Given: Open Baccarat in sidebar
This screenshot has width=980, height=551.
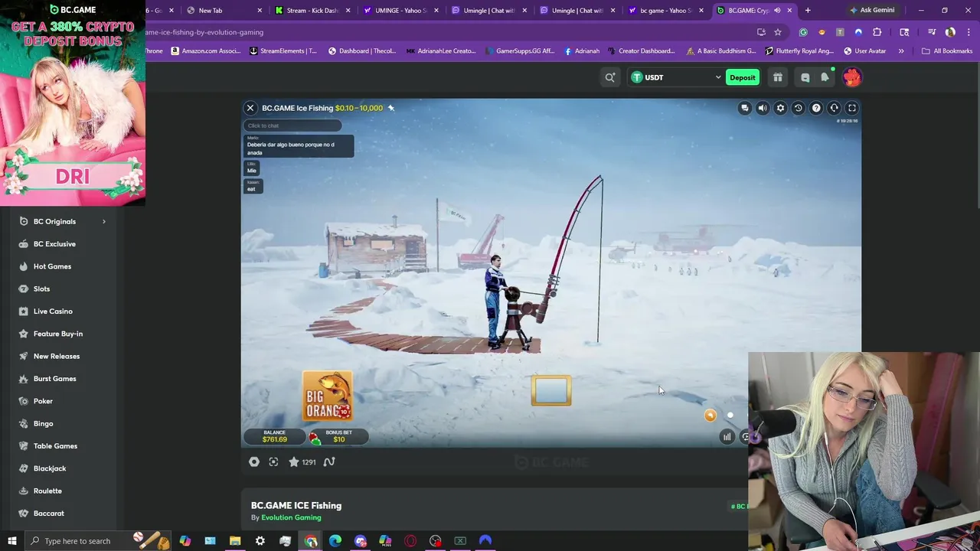Looking at the screenshot, I should coord(48,514).
